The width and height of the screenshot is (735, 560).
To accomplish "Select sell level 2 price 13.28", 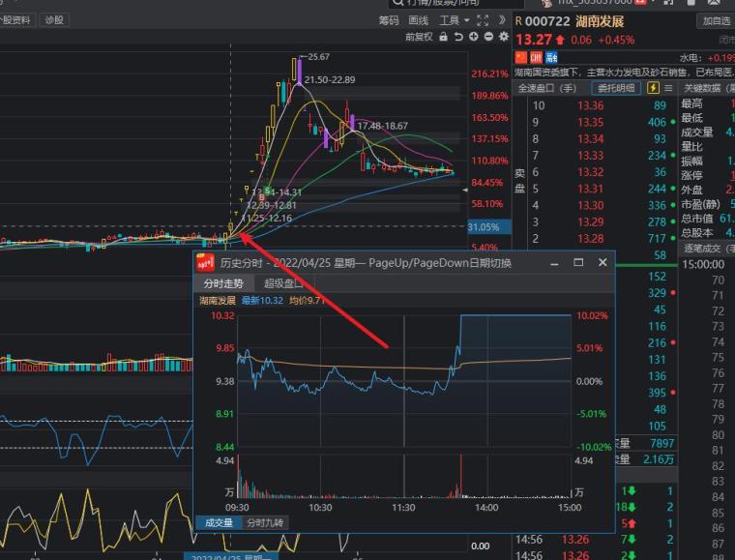I will point(590,239).
